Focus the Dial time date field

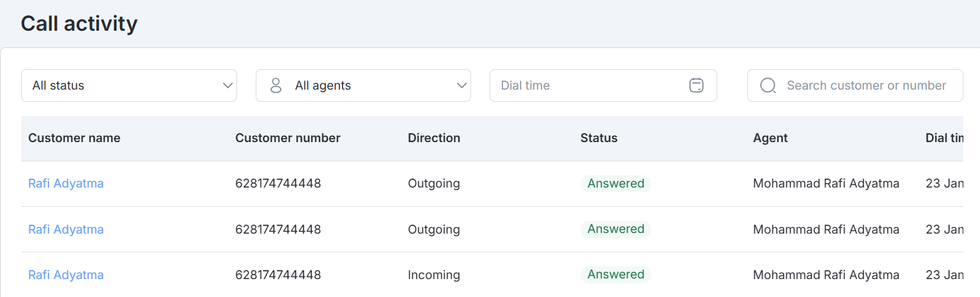coord(588,85)
